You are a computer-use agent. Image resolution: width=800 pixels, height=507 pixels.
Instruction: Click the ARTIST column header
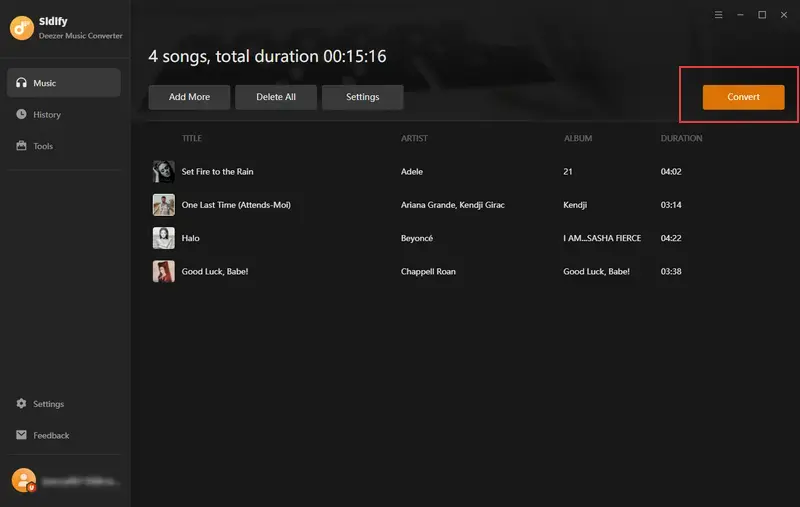[x=414, y=138]
